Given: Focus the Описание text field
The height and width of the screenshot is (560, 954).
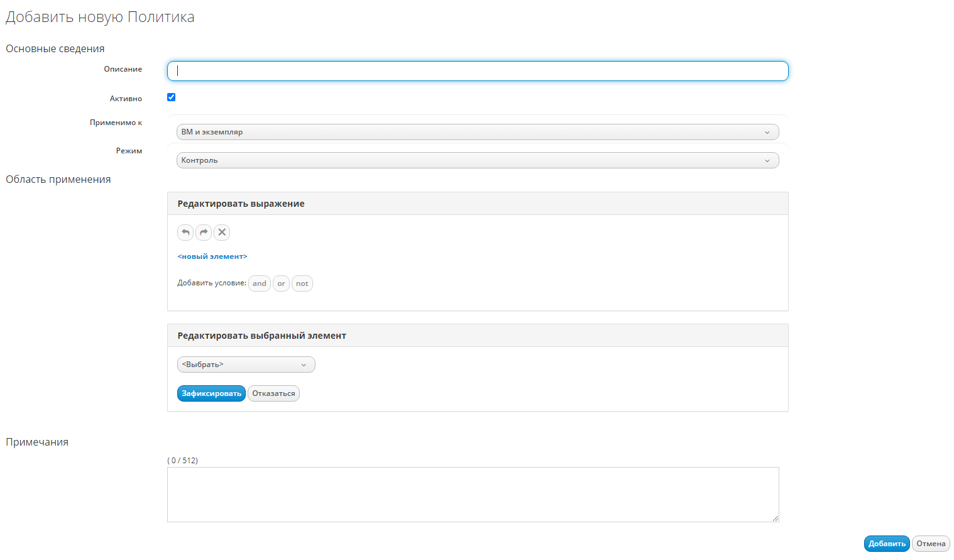Looking at the screenshot, I should point(478,71).
